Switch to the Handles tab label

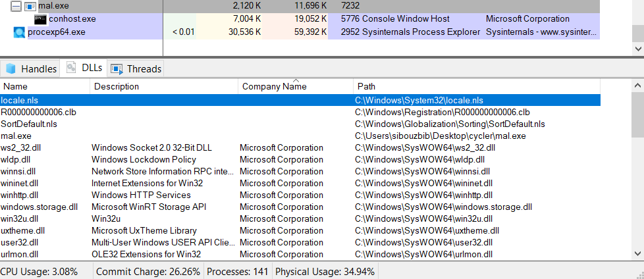pos(39,68)
